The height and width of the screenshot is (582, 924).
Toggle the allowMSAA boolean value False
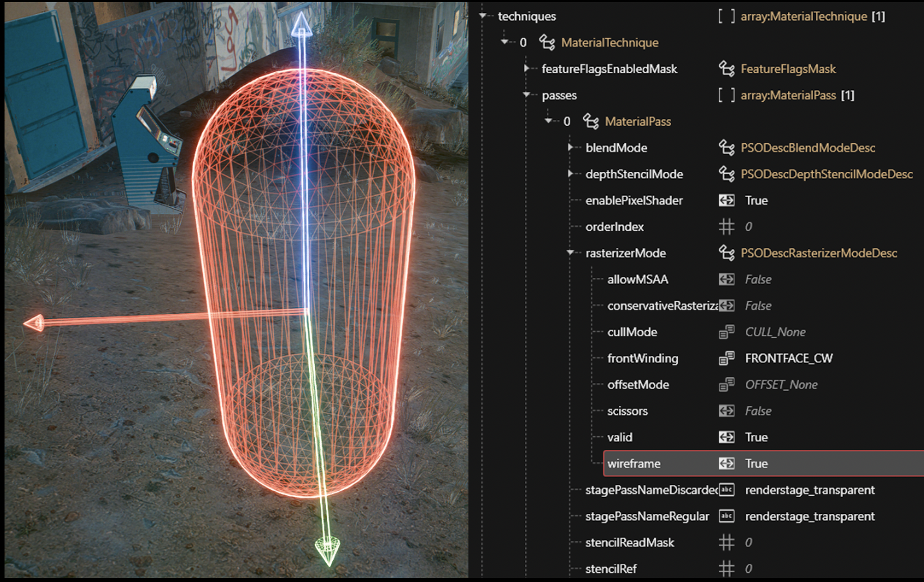[x=757, y=279]
